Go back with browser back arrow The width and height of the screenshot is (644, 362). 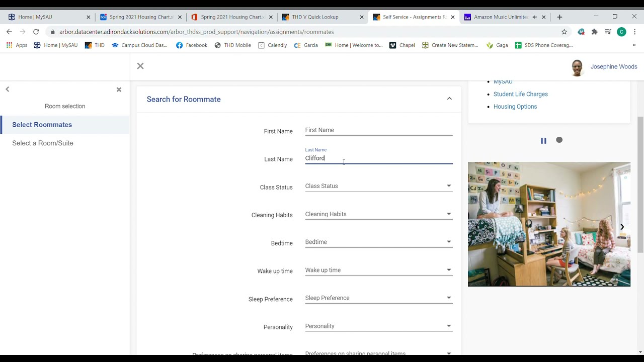[9, 32]
